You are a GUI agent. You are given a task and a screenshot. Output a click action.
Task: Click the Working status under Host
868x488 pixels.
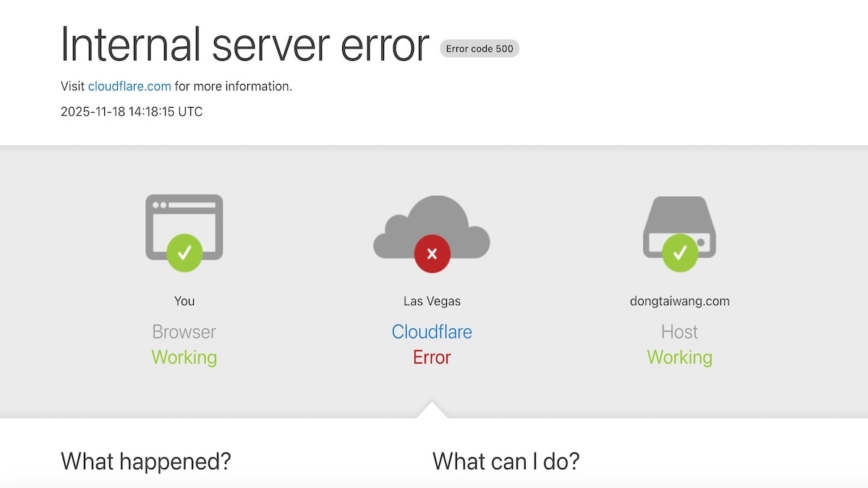point(679,357)
